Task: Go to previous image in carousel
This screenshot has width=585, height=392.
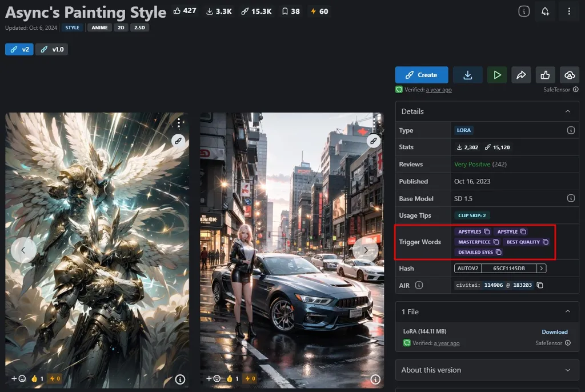Action: pos(23,250)
